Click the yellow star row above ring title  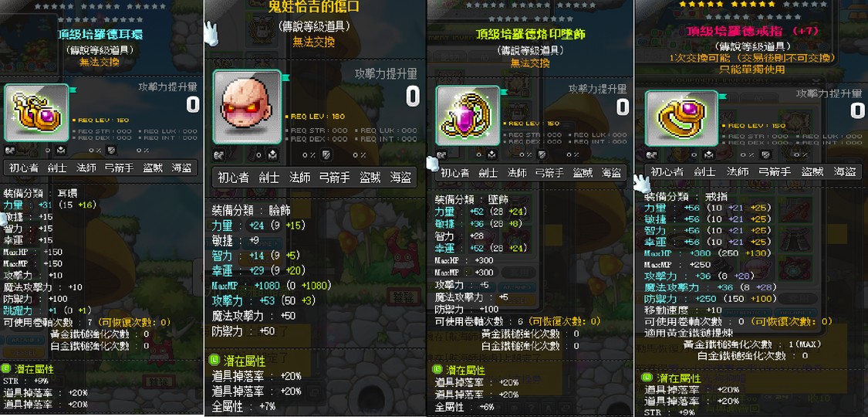pos(726,4)
